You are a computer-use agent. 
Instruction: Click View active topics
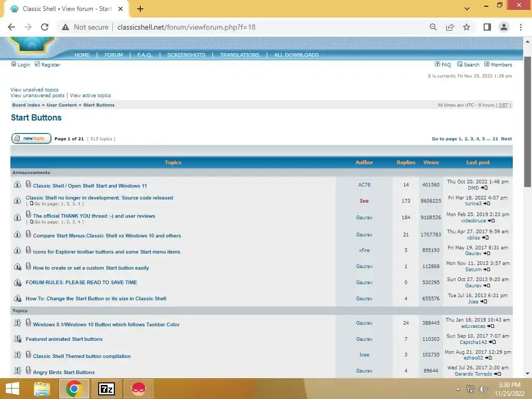tap(90, 96)
